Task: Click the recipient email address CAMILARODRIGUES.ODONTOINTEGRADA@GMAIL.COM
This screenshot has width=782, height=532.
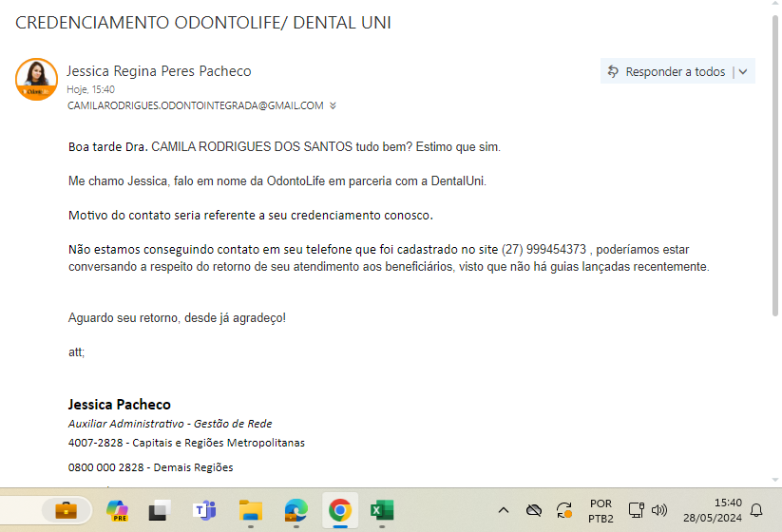Action: pos(196,105)
